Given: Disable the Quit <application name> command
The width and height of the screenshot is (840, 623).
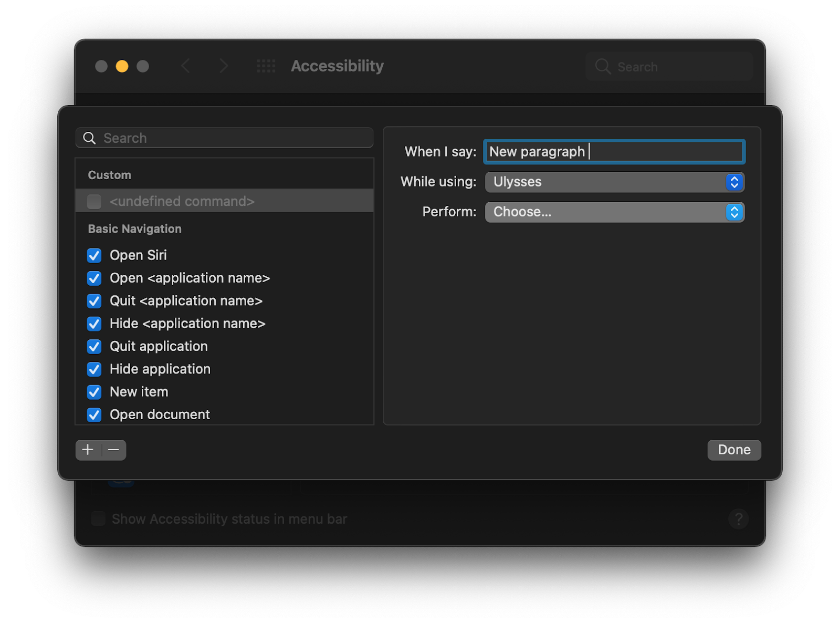Looking at the screenshot, I should [94, 301].
